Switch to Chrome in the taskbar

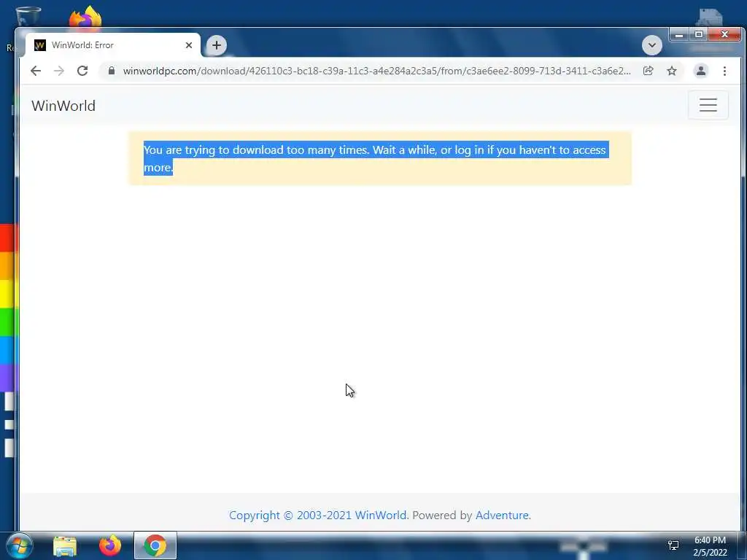click(155, 545)
